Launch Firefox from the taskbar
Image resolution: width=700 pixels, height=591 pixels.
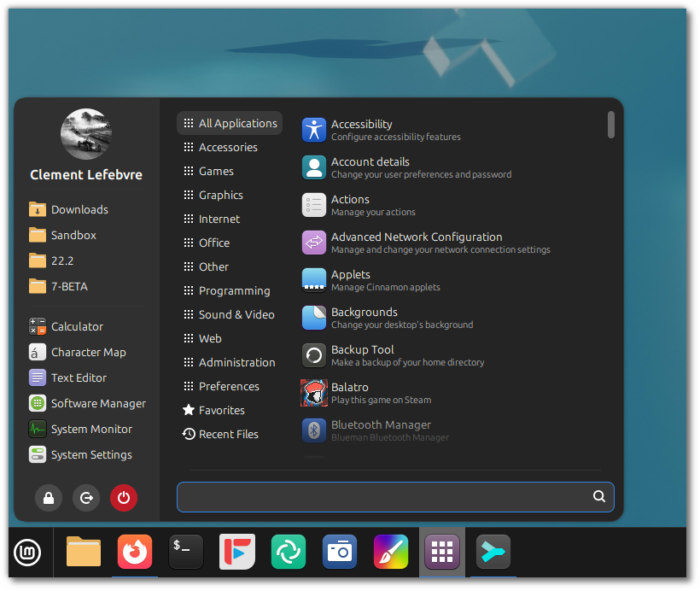134,552
